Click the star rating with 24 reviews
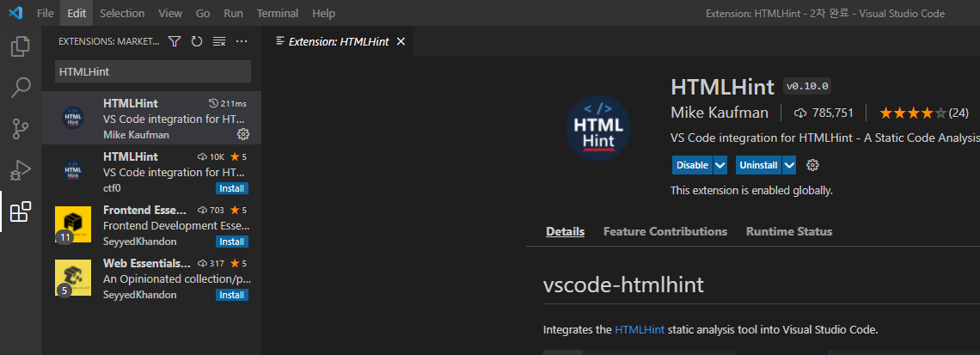This screenshot has width=980, height=355. 923,113
